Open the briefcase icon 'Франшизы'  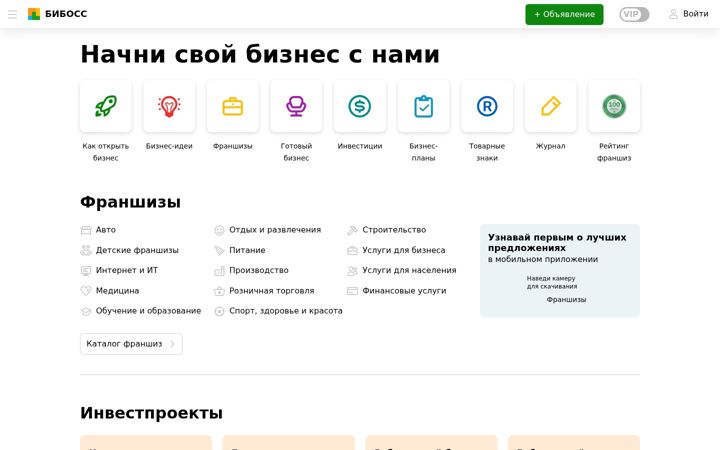point(233,106)
